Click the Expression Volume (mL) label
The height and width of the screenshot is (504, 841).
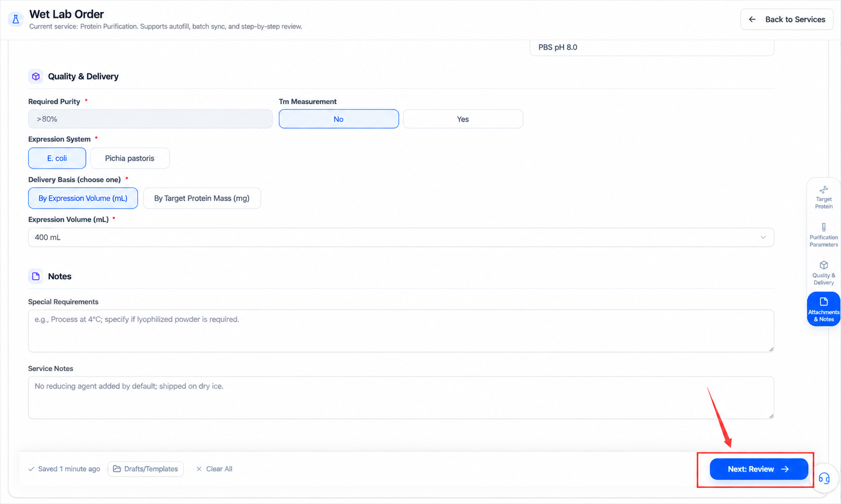69,220
